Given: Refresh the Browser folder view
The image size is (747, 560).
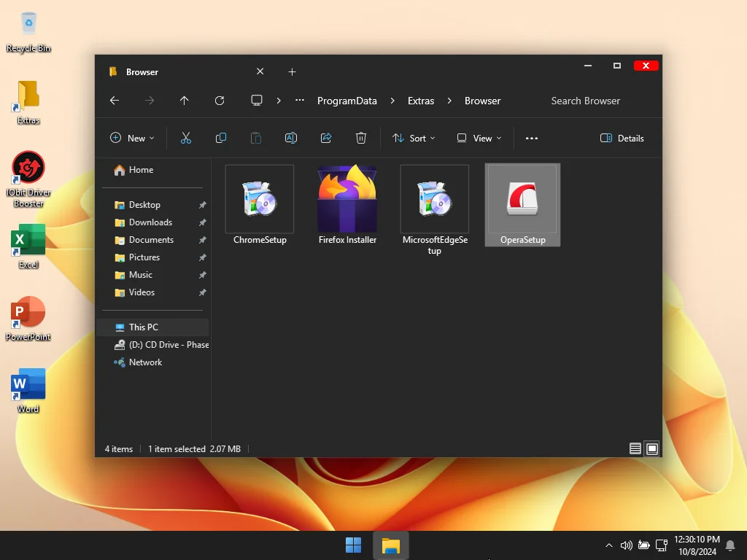Looking at the screenshot, I should [220, 101].
